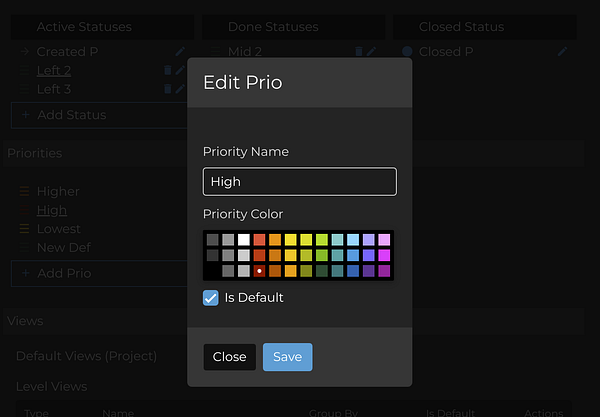
Task: Close the Edit Prio dialog
Action: click(229, 357)
